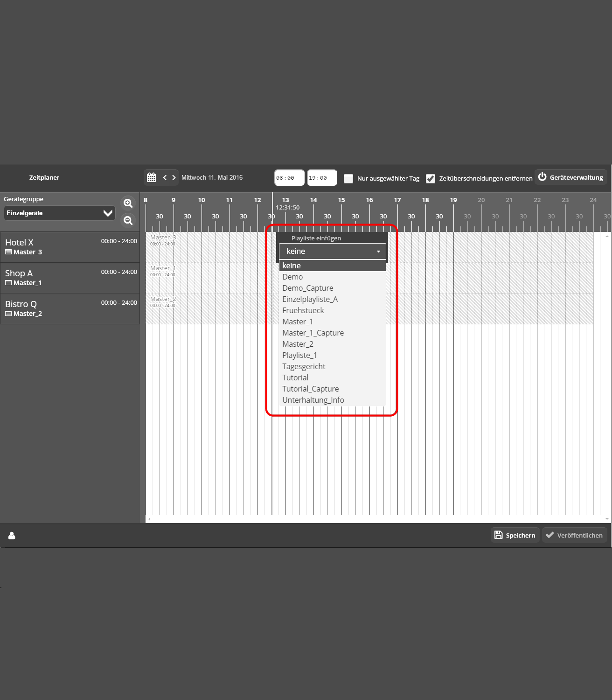Viewport: 612px width, 700px height.
Task: Click the 19:00 end time field
Action: pyautogui.click(x=322, y=178)
